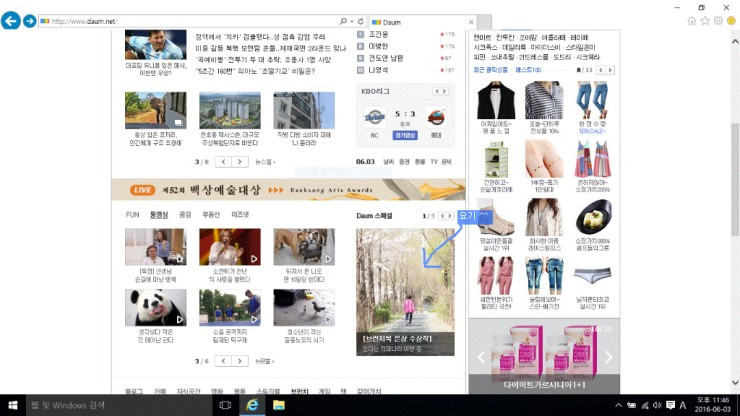
Task: Open the TV link beside 06.03
Action: point(434,161)
